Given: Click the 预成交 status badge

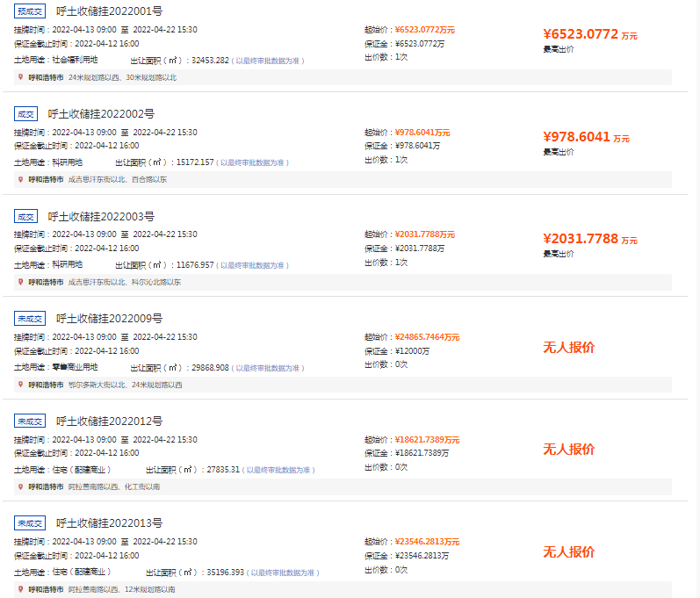Looking at the screenshot, I should click(x=29, y=11).
